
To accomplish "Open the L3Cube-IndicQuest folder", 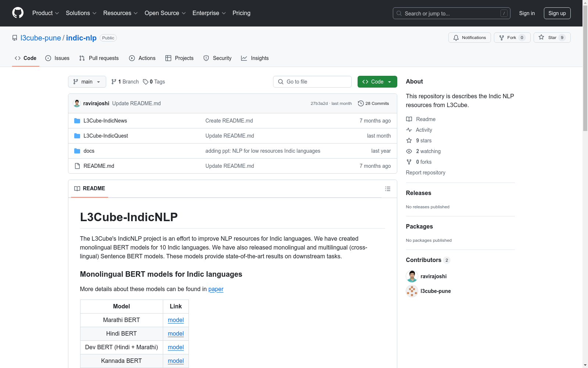I will [x=106, y=136].
